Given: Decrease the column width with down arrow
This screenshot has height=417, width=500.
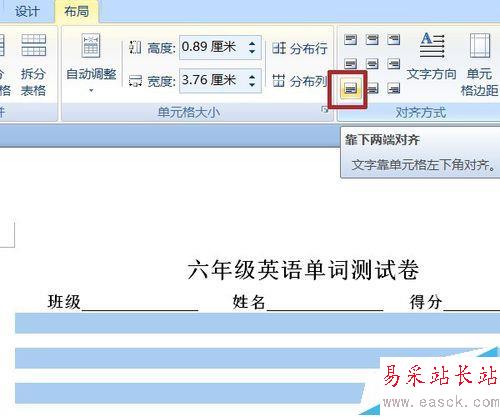Looking at the screenshot, I should (252, 85).
